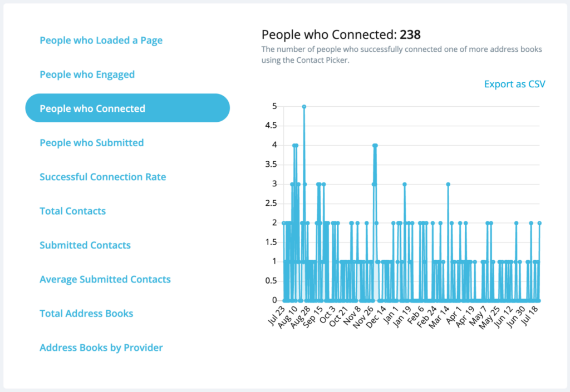The image size is (570, 392).
Task: View the People who Submitted report
Action: coord(91,142)
